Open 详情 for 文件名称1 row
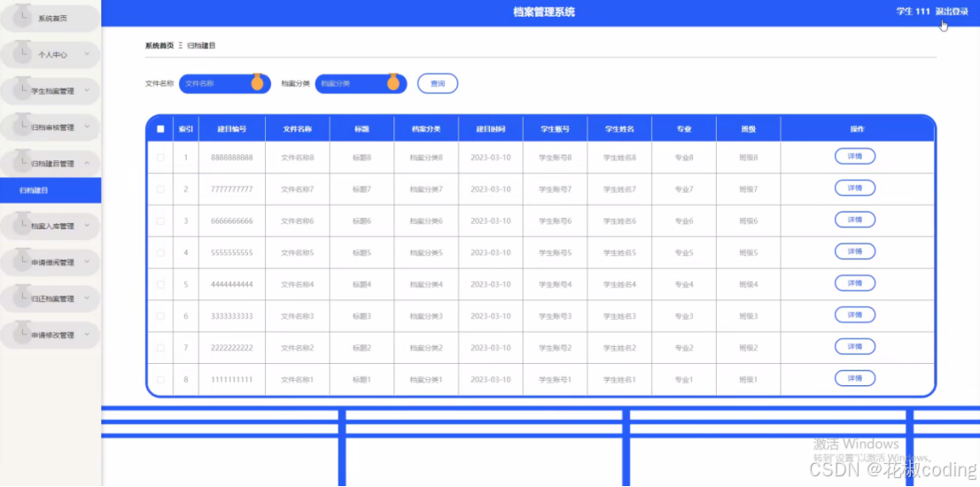Viewport: 980px width, 487px height. (x=855, y=378)
